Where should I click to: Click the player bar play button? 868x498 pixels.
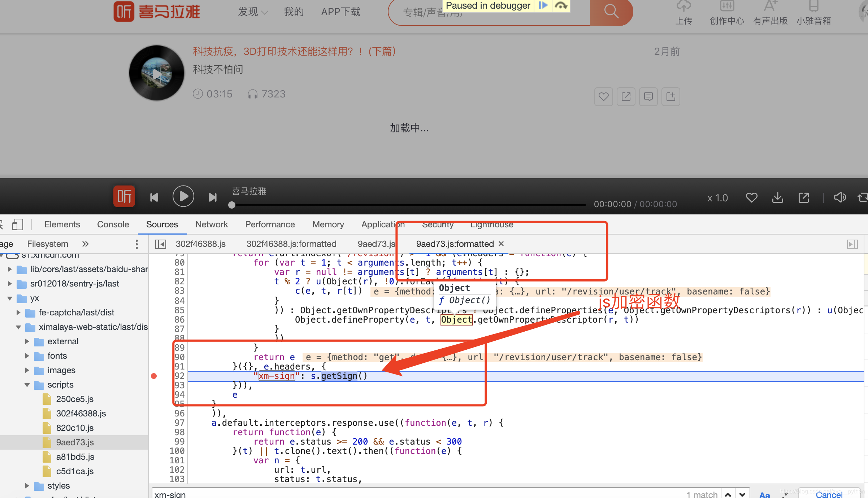click(x=183, y=197)
